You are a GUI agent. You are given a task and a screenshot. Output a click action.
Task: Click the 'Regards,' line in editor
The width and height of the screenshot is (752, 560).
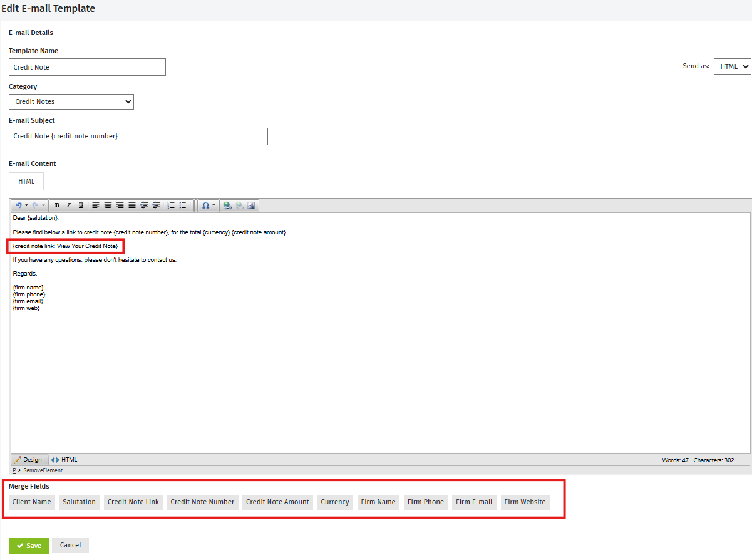coord(25,274)
